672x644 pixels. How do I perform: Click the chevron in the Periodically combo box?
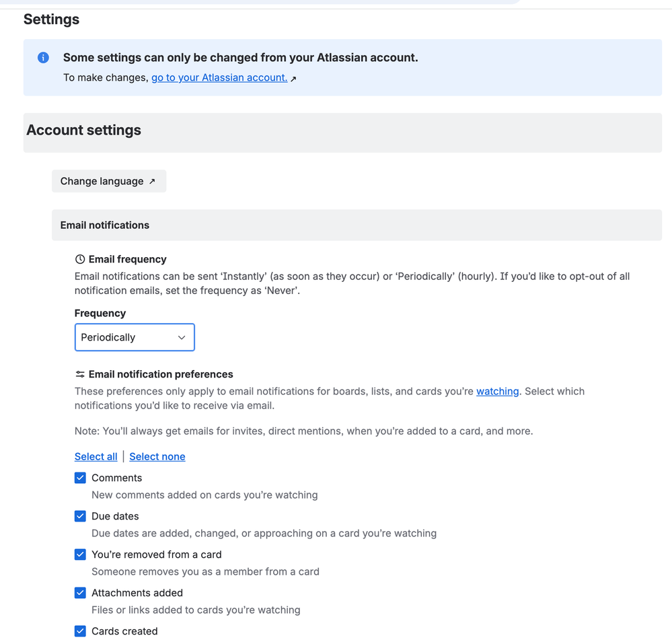coord(181,338)
